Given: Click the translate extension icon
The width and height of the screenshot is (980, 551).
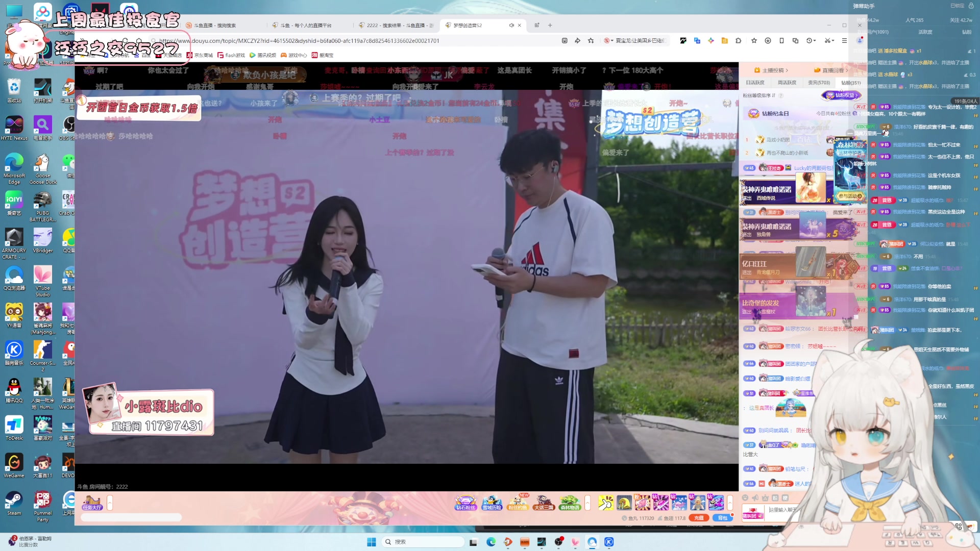Looking at the screenshot, I should click(x=697, y=41).
